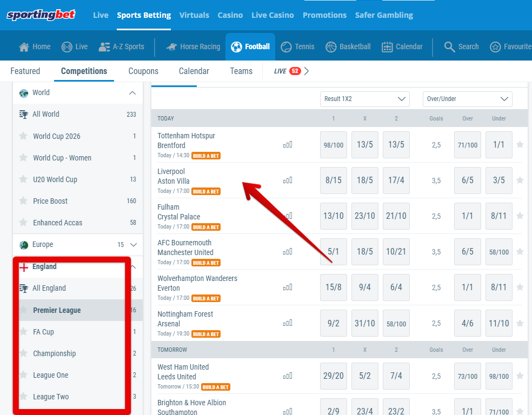Collapse the World section
532x415 pixels.
[132, 93]
